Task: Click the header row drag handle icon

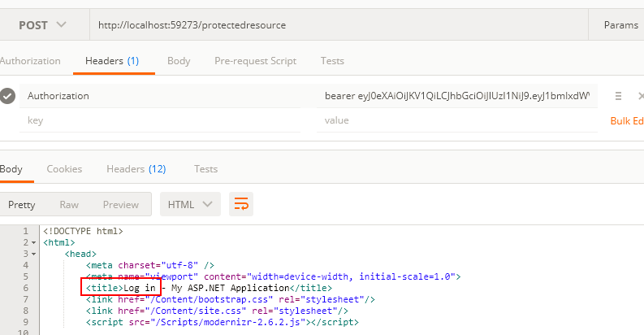Action: tap(618, 96)
